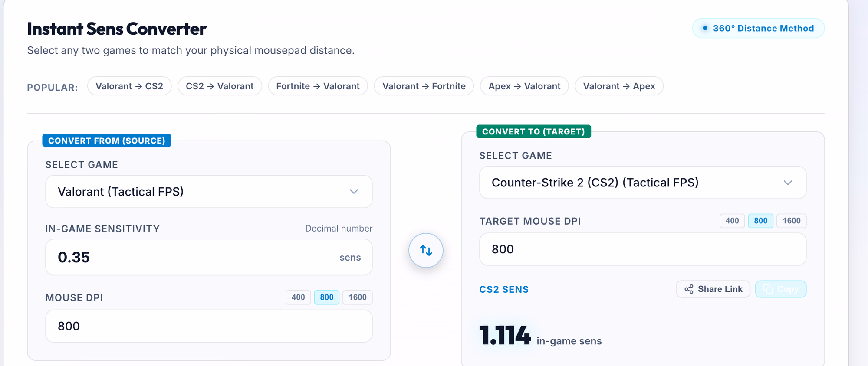
Task: Choose the Fortnite → Valorant preset
Action: coord(318,86)
